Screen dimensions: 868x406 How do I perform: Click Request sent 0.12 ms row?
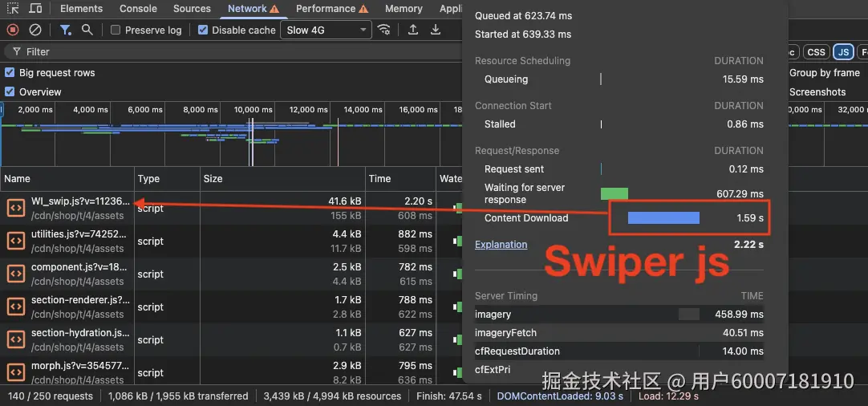(619, 169)
